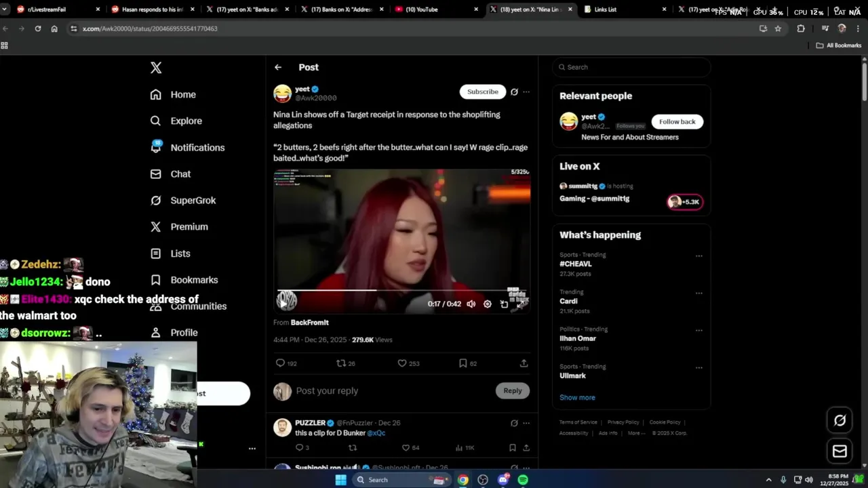The image size is (868, 488).
Task: Open Premium in X sidebar
Action: click(x=179, y=227)
